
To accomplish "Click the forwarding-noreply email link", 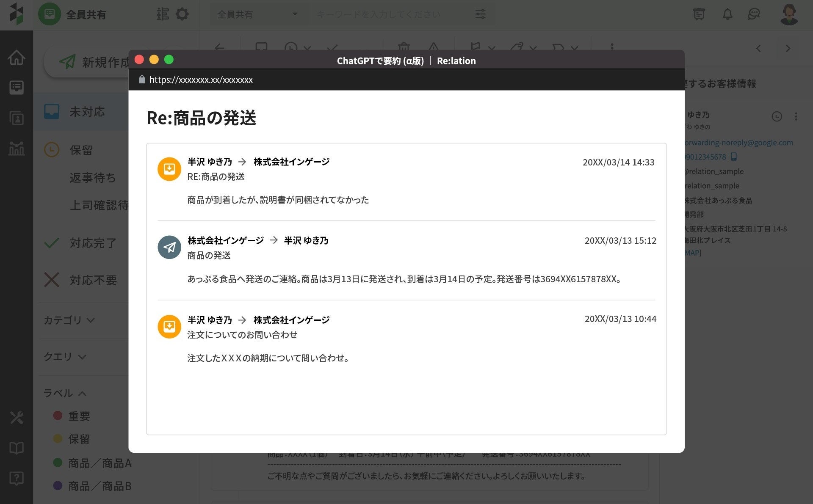I will (738, 143).
